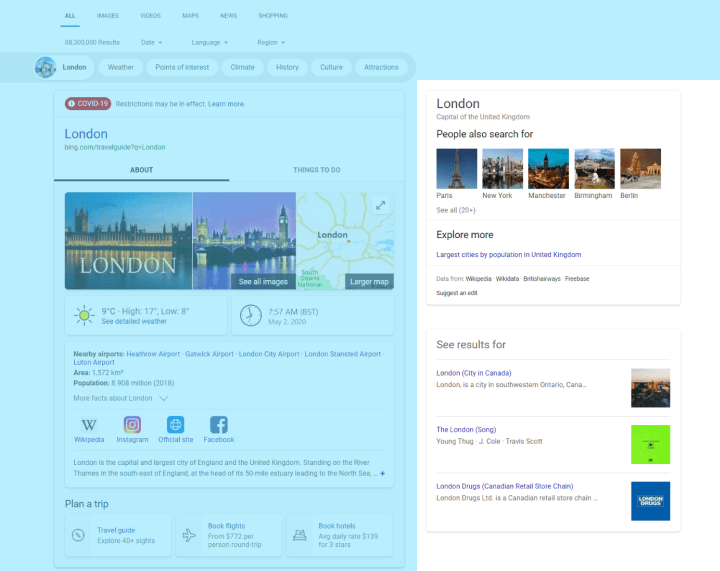Click the Larger map button

369,282
